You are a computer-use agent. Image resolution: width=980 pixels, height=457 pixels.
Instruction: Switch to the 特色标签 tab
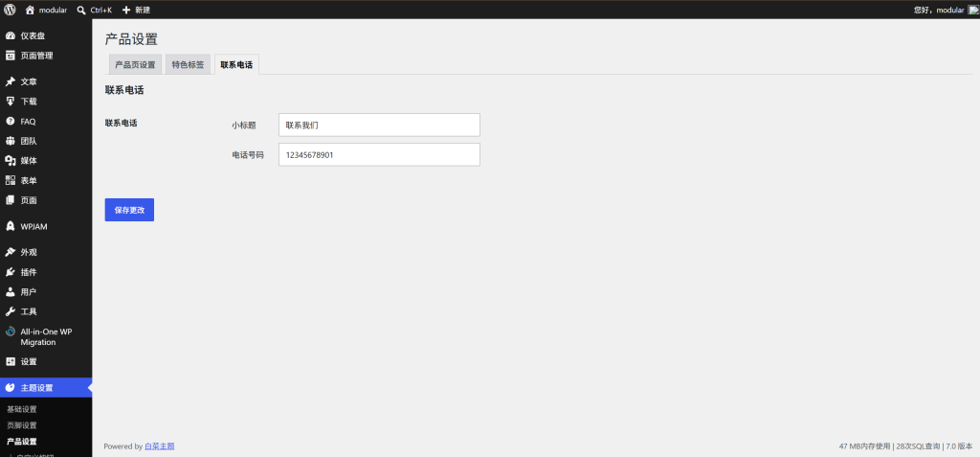[188, 64]
